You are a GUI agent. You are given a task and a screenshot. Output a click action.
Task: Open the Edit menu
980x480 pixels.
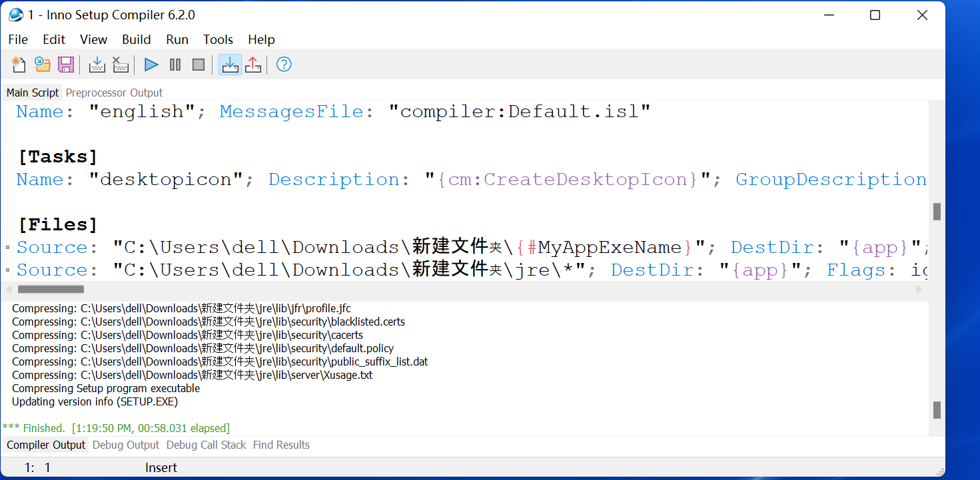(54, 39)
